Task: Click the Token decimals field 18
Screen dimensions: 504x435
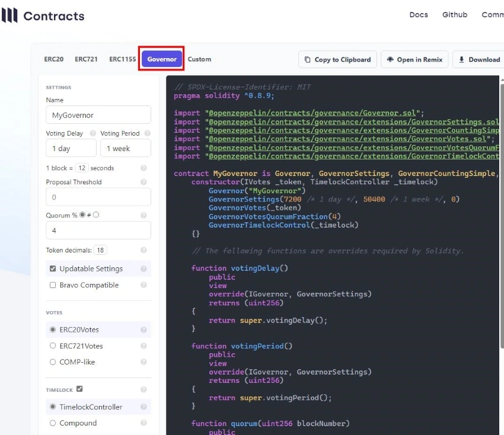Action: click(100, 250)
